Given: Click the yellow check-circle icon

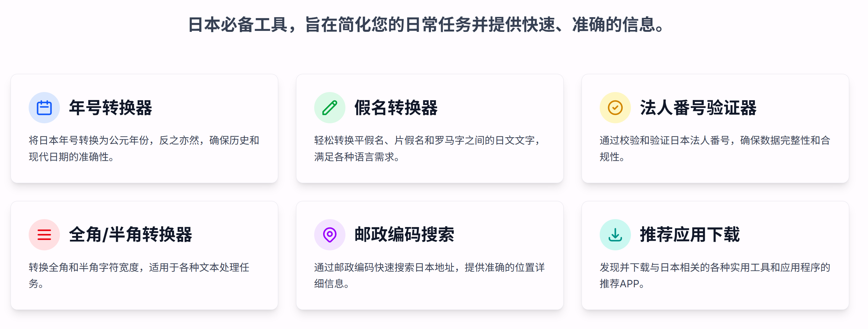Looking at the screenshot, I should click(x=615, y=108).
